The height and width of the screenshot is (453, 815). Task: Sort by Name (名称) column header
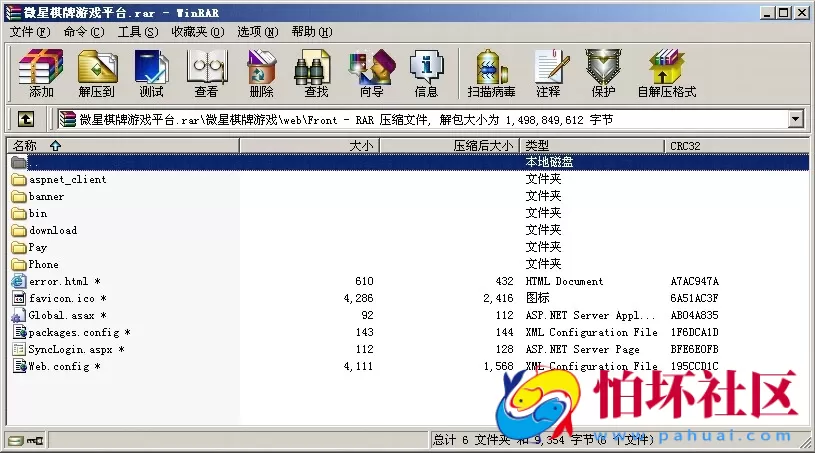coord(123,146)
